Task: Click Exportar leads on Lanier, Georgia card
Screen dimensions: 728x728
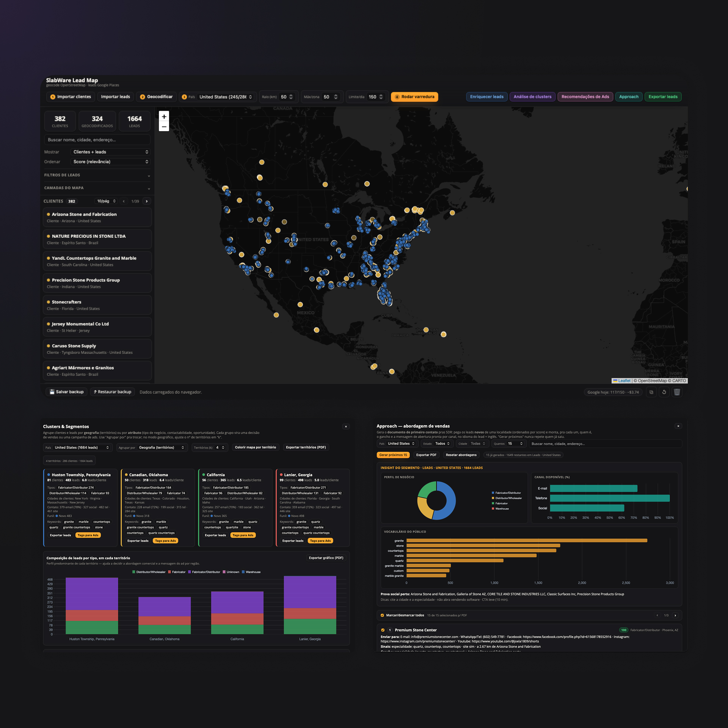Action: tap(293, 541)
